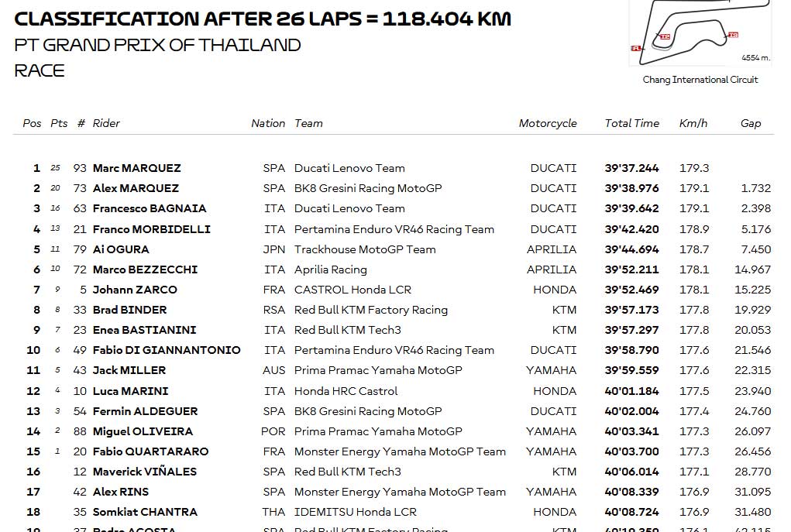Click the Nation column header

[268, 123]
